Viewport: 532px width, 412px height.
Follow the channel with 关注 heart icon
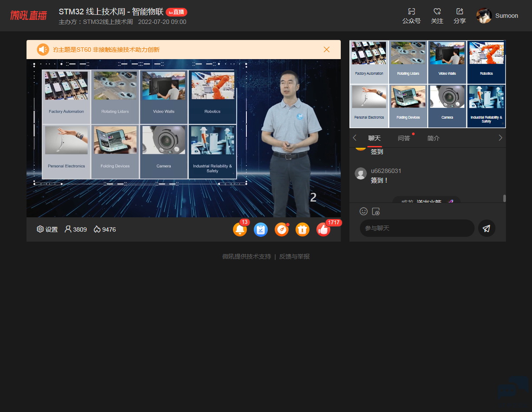437,12
